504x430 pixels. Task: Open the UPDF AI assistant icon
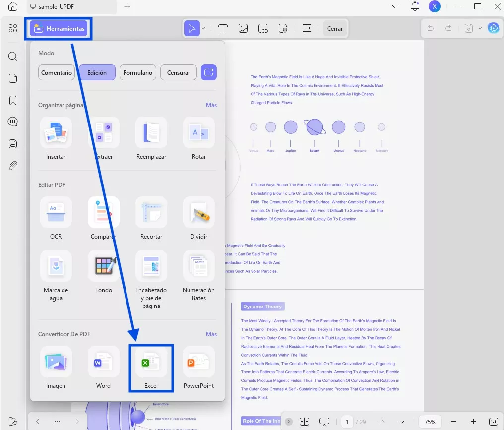[x=494, y=28]
